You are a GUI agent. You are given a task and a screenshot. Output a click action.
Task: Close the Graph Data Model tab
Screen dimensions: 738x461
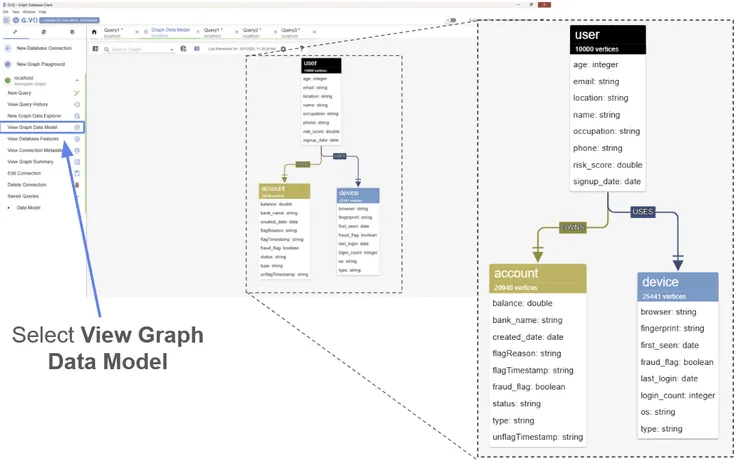(x=198, y=32)
